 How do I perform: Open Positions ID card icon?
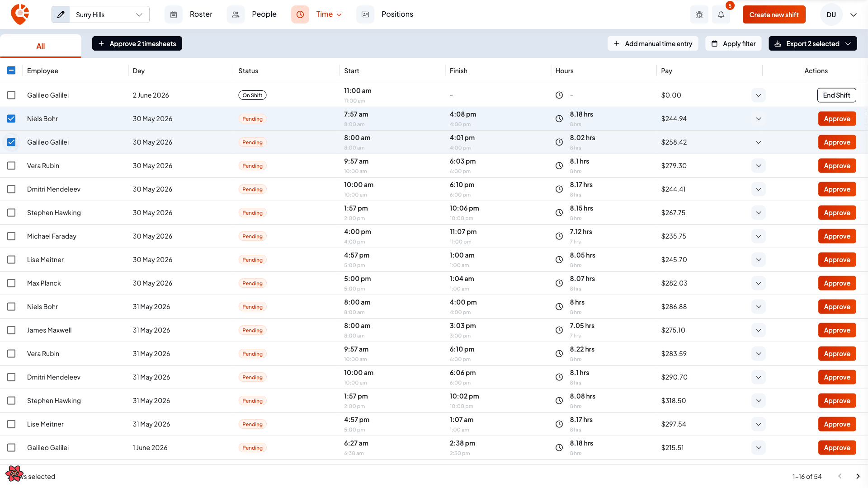(365, 14)
